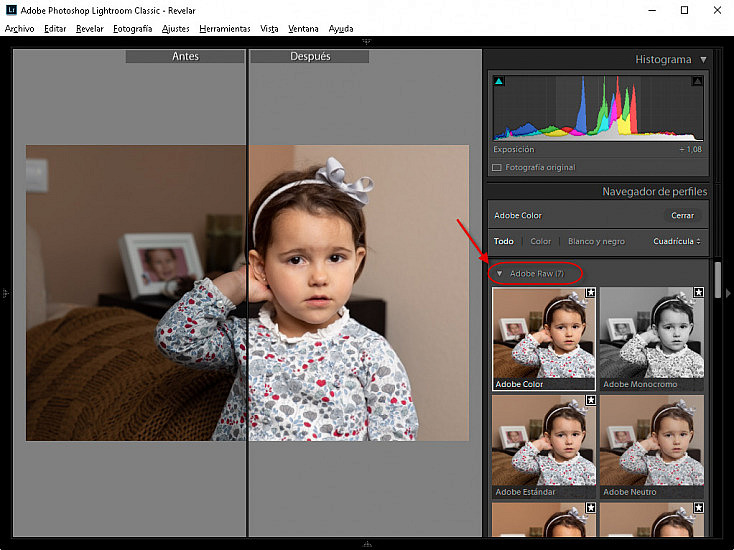Click the Antes view label
The width and height of the screenshot is (734, 550).
[185, 56]
